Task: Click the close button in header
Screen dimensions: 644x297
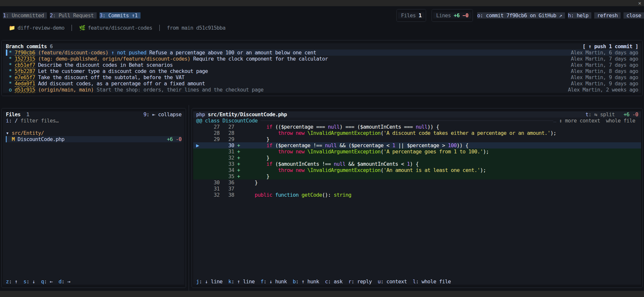Action: [634, 16]
